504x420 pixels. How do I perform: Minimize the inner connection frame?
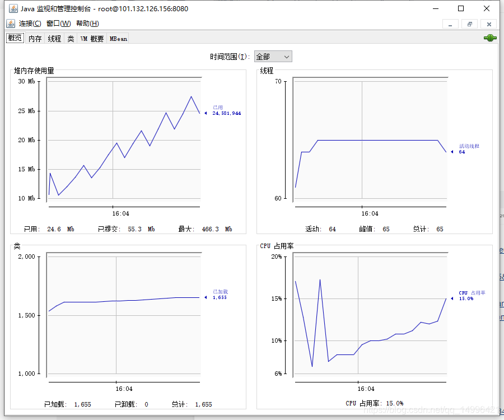pyautogui.click(x=450, y=24)
